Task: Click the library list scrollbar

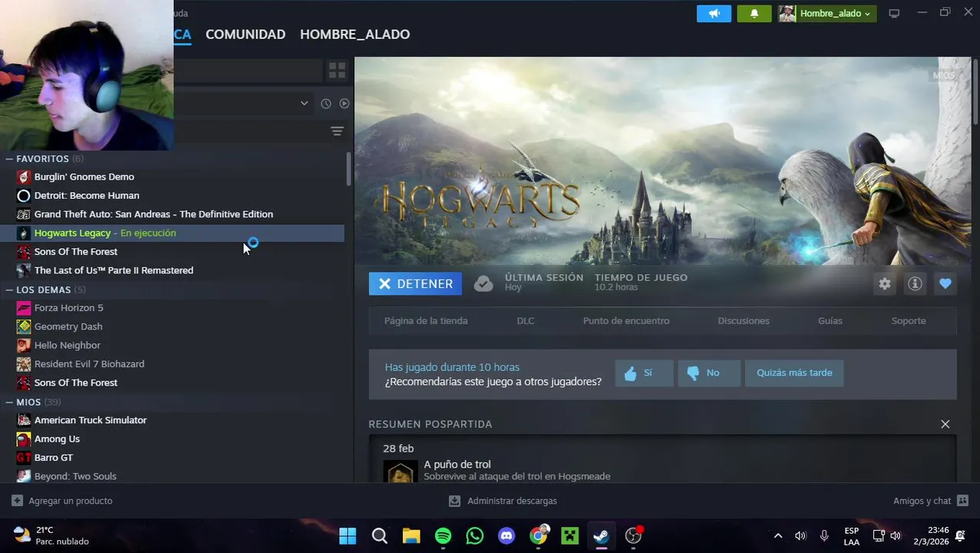Action: coord(348,169)
